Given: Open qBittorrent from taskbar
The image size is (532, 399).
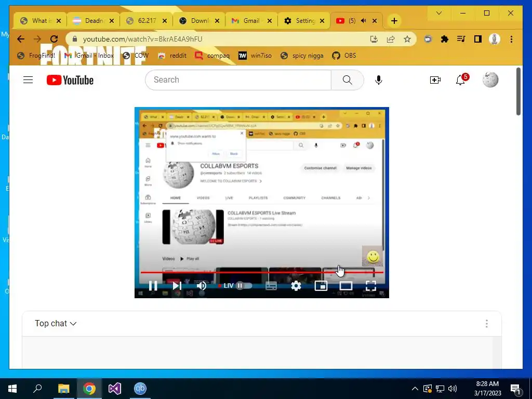Looking at the screenshot, I should pos(140,389).
